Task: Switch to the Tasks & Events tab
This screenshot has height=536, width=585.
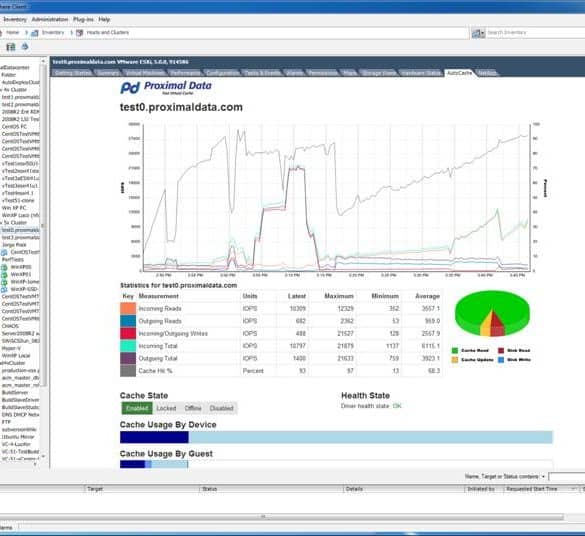Action: tap(262, 73)
